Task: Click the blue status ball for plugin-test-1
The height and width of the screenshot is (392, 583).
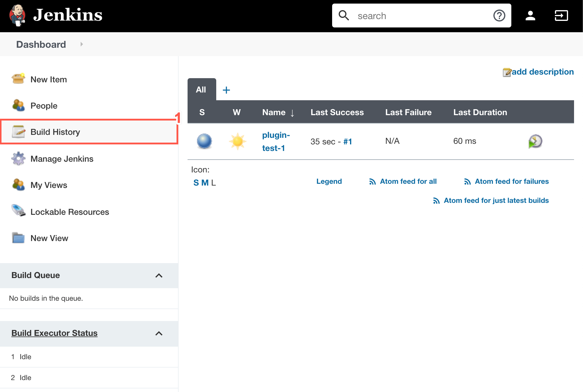Action: pyautogui.click(x=204, y=141)
